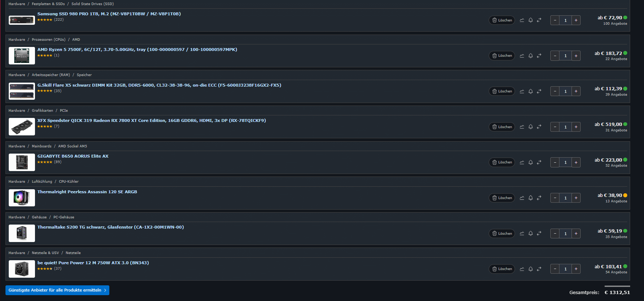Open price history chart for Samsung SSD 980 PRO
This screenshot has height=301, width=644.
pos(522,20)
